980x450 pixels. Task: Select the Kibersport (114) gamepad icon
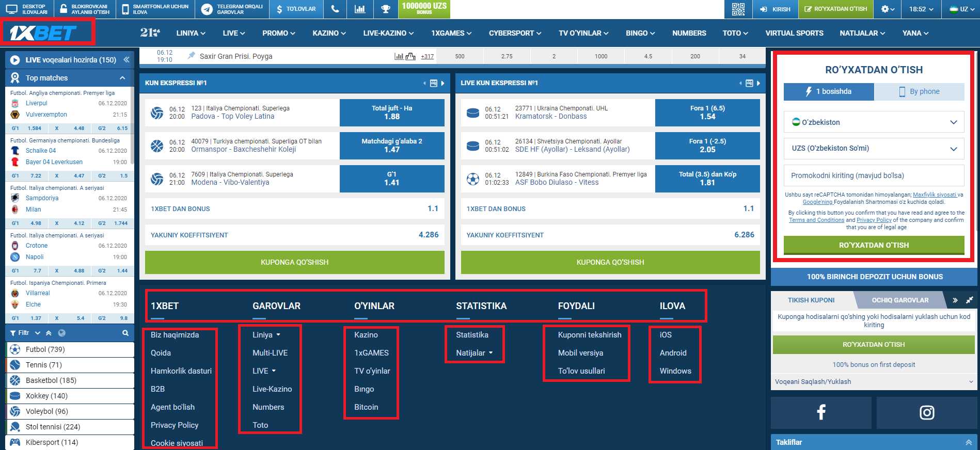click(x=15, y=442)
